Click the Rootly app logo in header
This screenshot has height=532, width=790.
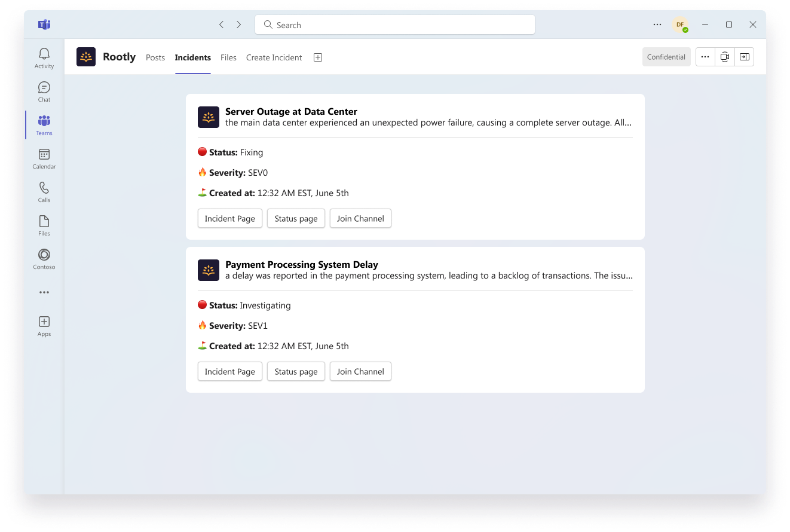86,57
